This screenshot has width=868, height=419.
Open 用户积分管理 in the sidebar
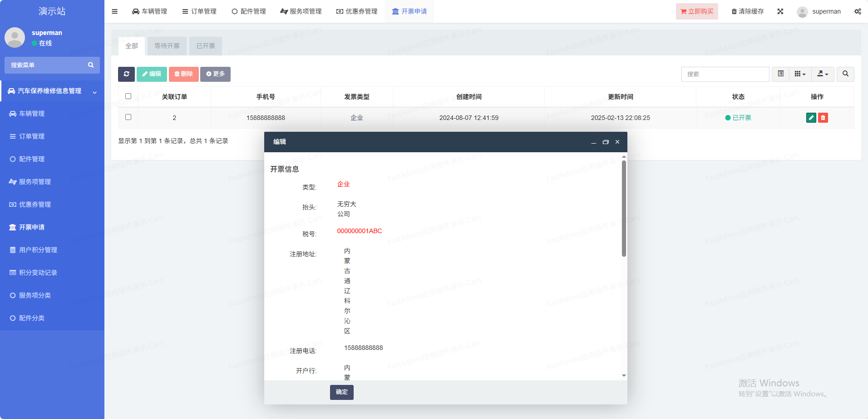38,250
